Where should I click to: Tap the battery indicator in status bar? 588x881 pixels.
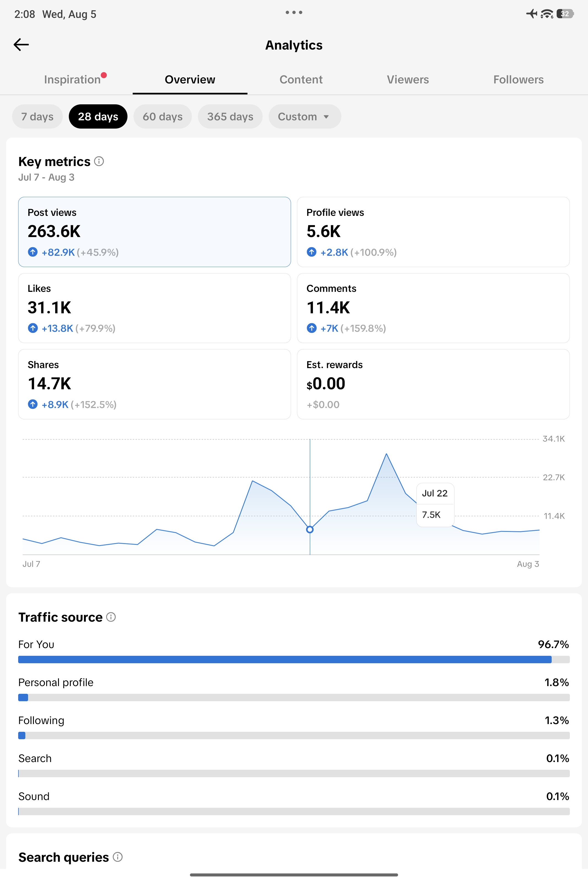pos(565,14)
